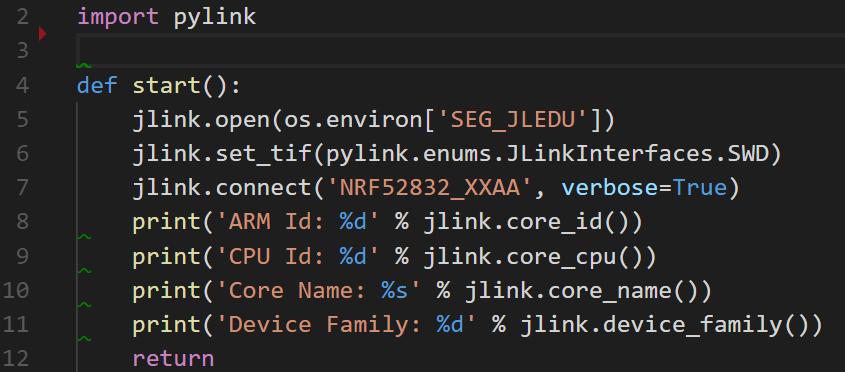845x372 pixels.
Task: Click the 'CPU Id: %d' string
Action: point(298,256)
